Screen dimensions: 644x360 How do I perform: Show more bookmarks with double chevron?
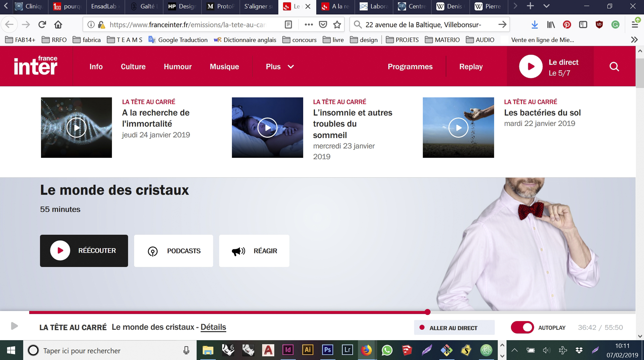[634, 40]
